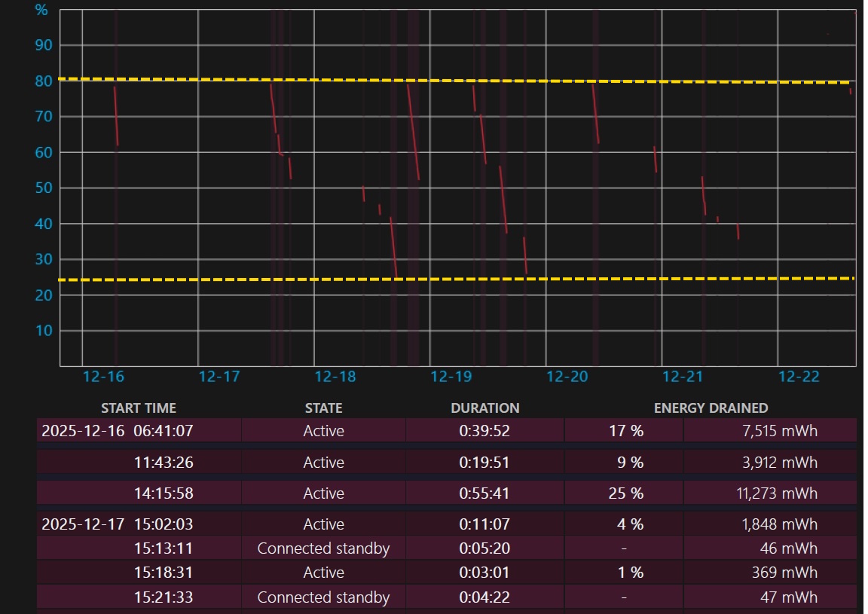This screenshot has height=614, width=868.
Task: Click the upper yellow dashed line near 80%
Action: [452, 81]
